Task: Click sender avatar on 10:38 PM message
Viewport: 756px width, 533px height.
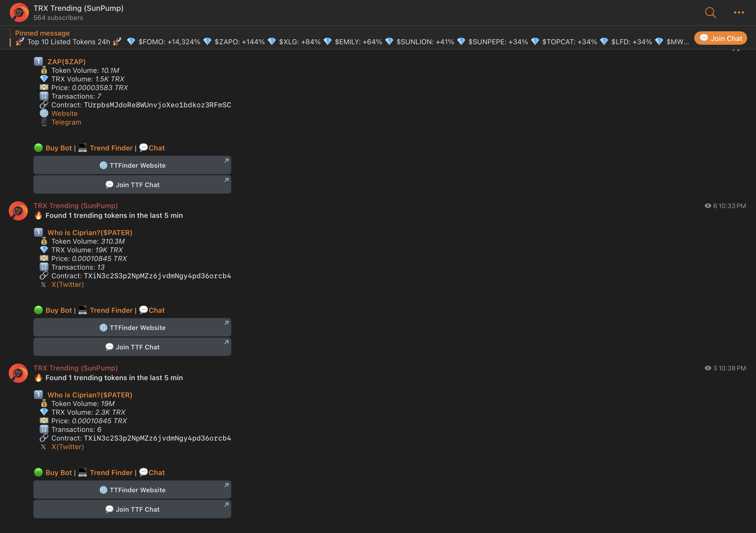Action: [x=18, y=373]
